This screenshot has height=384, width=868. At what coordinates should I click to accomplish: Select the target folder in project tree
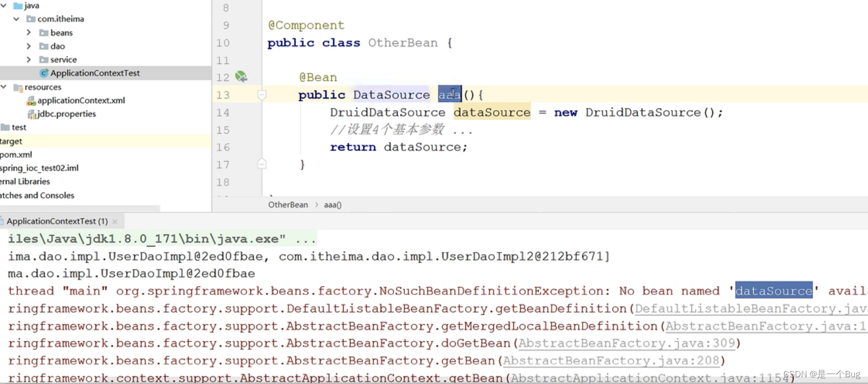tap(11, 141)
